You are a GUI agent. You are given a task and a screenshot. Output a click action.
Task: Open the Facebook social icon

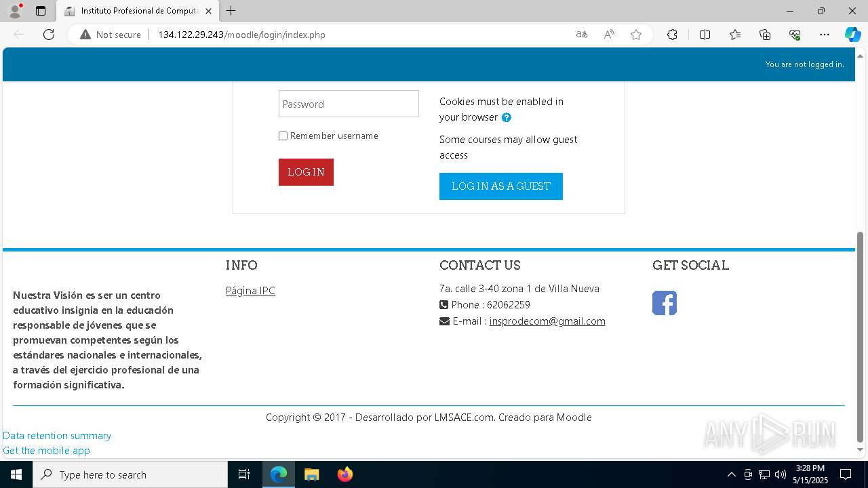tap(665, 303)
